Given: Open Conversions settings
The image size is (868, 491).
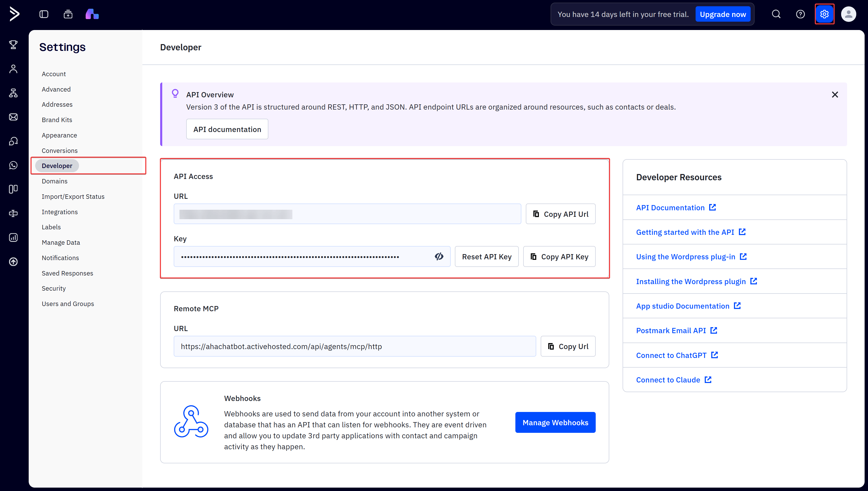Looking at the screenshot, I should (60, 151).
